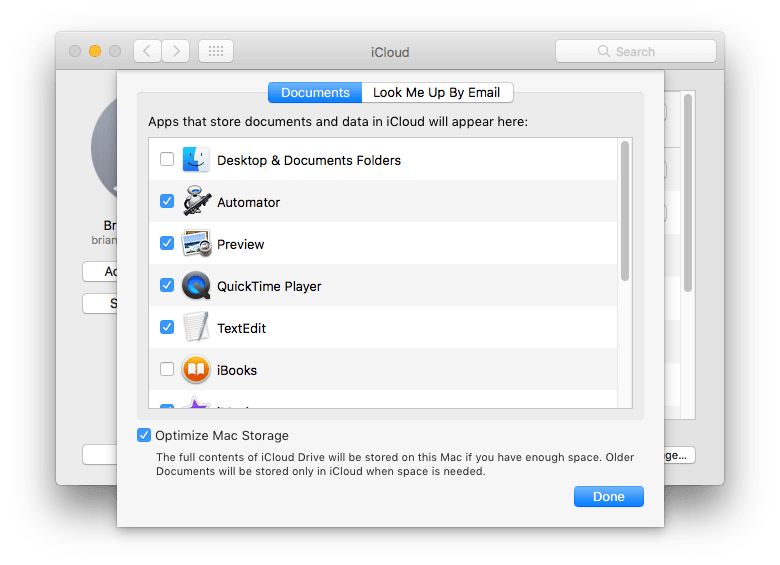Click the Preview app icon
Viewport: 780px width, 565px height.
196,244
